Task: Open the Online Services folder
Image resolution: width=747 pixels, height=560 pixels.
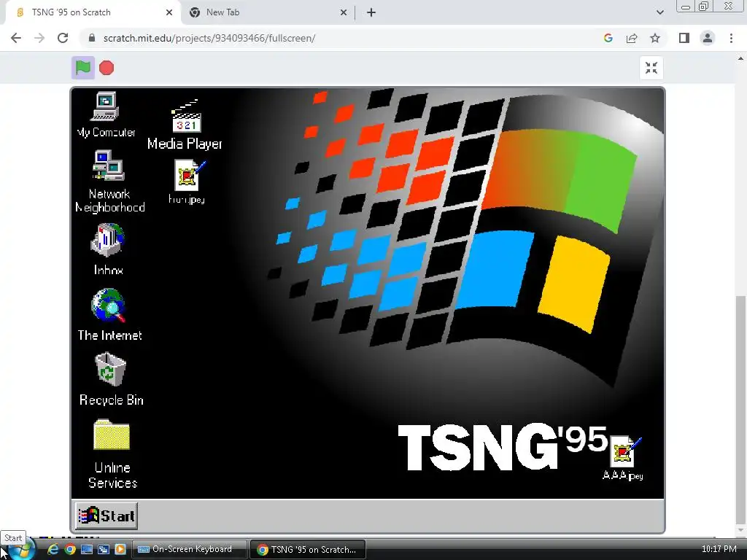Action: [112, 454]
